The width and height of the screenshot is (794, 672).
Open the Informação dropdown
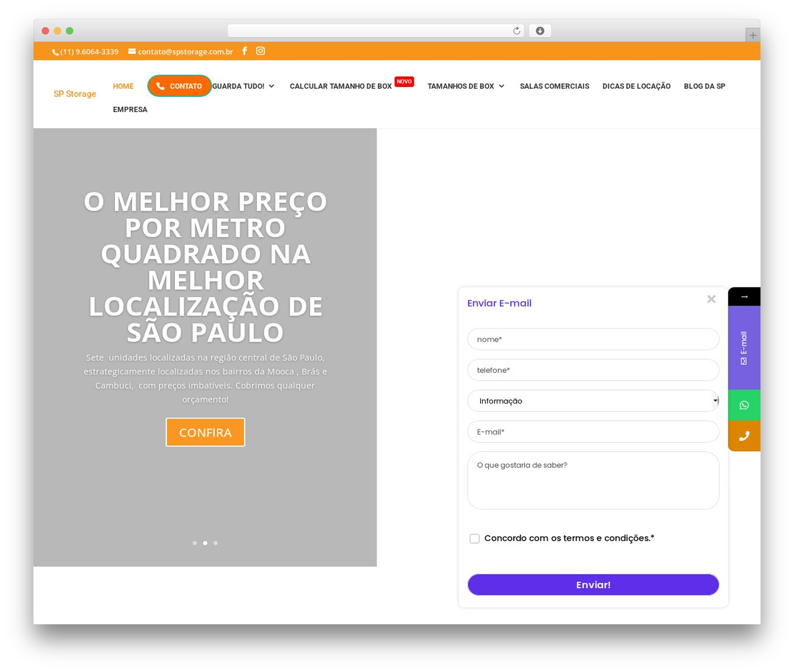tap(593, 401)
